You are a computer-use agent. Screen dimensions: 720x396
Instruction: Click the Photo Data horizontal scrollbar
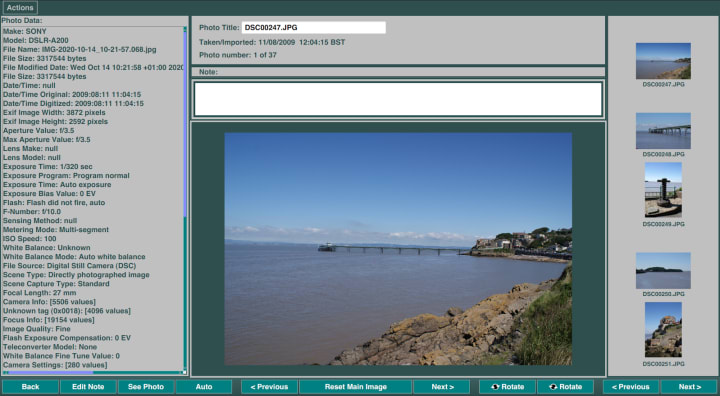pyautogui.click(x=92, y=373)
